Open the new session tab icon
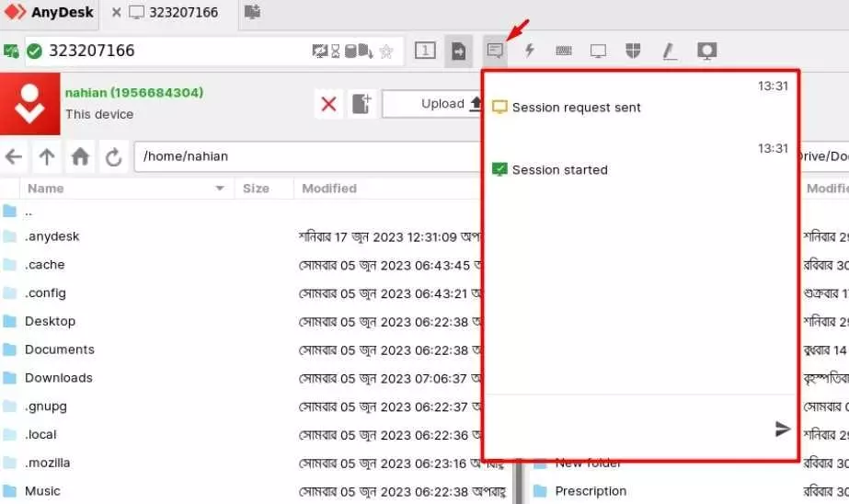Screen dimensions: 849x504 point(252,12)
